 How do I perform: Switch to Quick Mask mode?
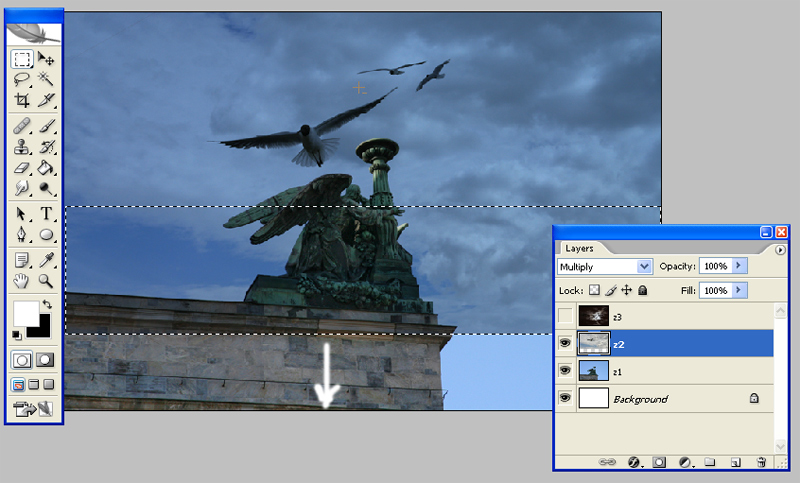tap(45, 360)
